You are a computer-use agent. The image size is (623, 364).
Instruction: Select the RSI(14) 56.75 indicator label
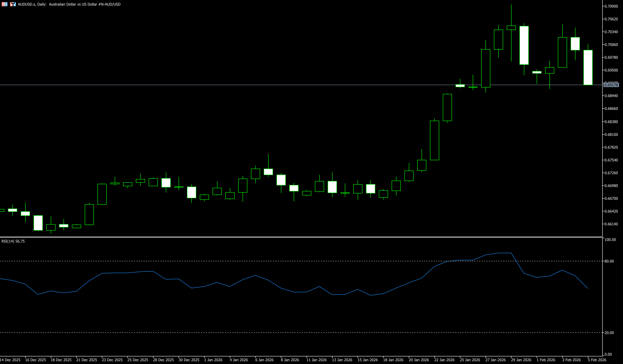pos(13,241)
